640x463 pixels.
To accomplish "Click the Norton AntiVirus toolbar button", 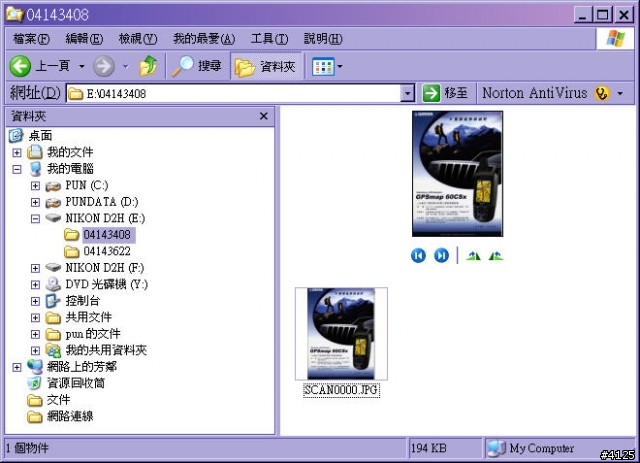I will coord(546,93).
